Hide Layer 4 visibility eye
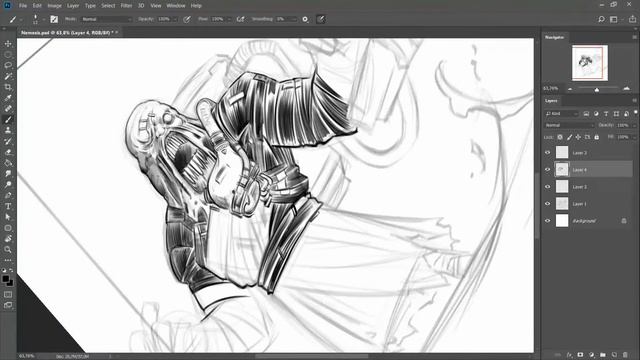Viewport: 640px width, 360px height. [548, 170]
